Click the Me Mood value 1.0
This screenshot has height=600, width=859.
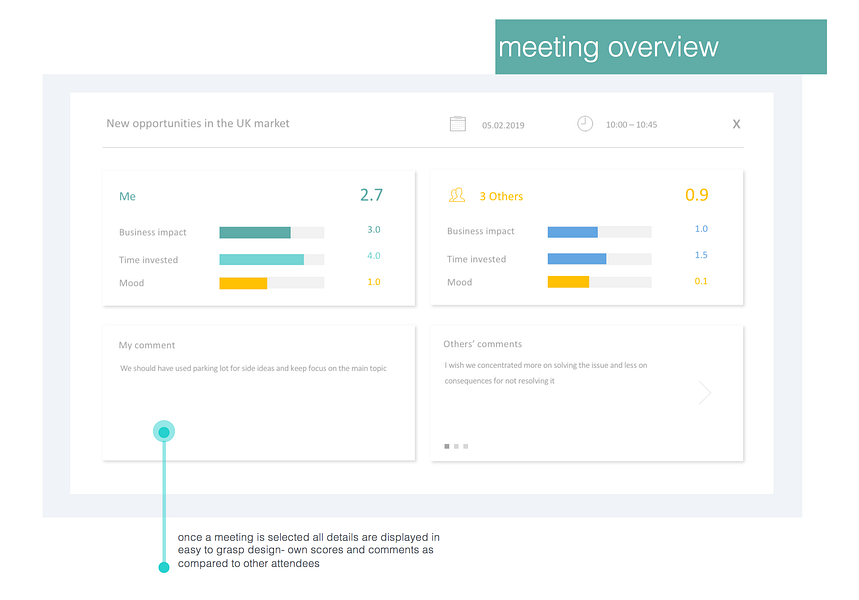374,282
